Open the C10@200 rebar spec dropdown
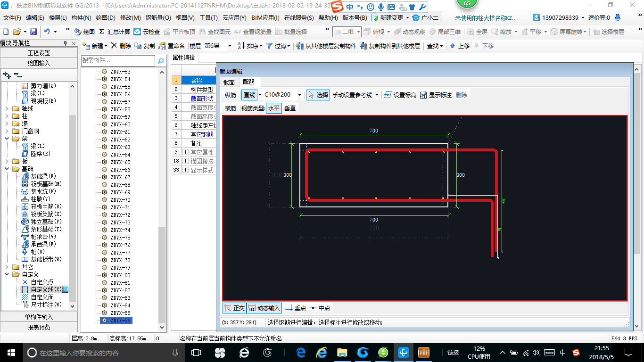This screenshot has width=644, height=362. tap(299, 95)
